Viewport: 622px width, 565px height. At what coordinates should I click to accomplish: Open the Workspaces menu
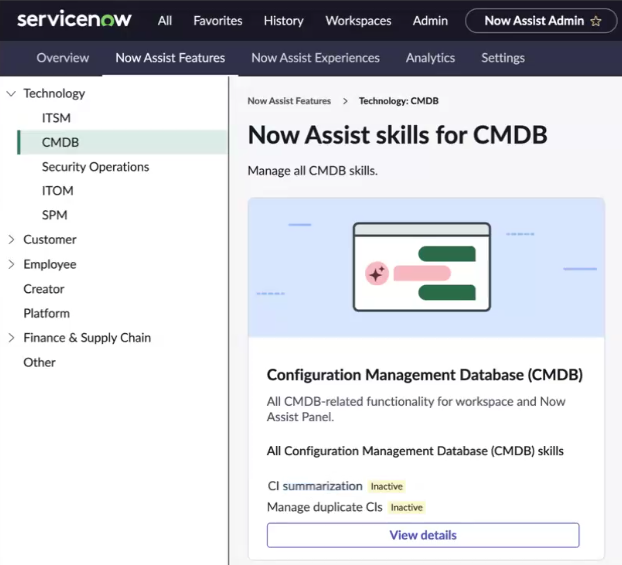(358, 21)
